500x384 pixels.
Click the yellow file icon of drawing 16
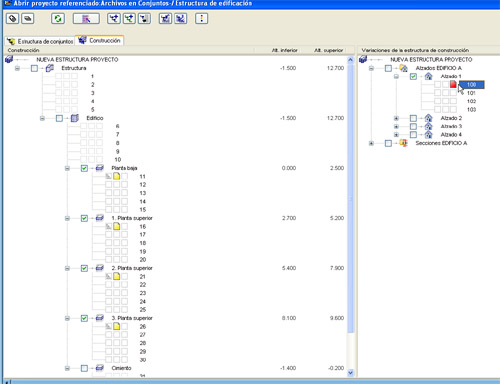tap(117, 226)
